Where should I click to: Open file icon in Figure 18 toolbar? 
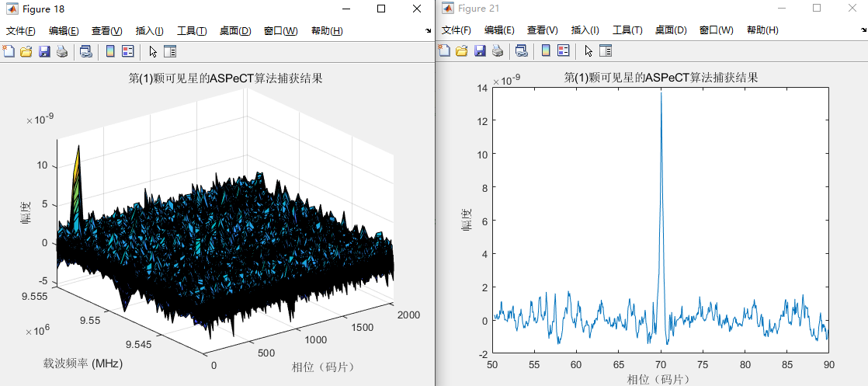pos(26,51)
